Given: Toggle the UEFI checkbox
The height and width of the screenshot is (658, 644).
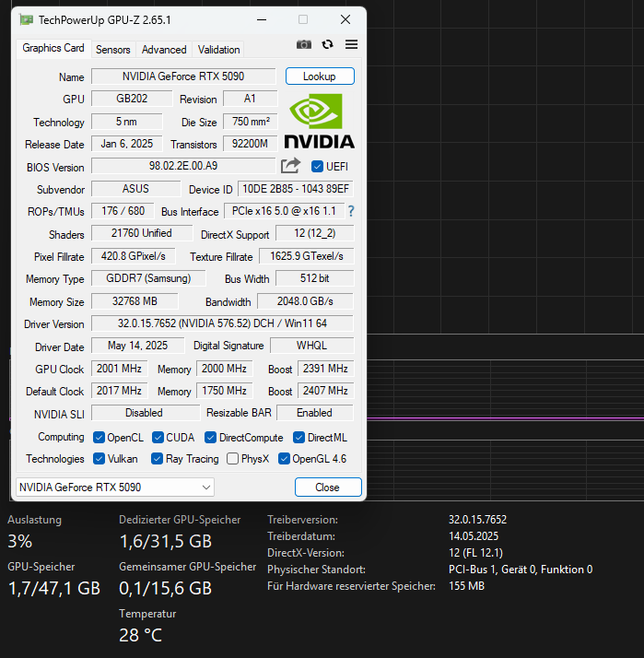Looking at the screenshot, I should 317,167.
